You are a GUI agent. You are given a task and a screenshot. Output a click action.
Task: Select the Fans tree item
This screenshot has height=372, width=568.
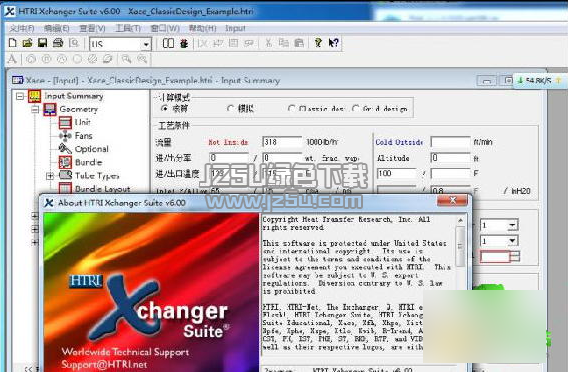click(83, 136)
